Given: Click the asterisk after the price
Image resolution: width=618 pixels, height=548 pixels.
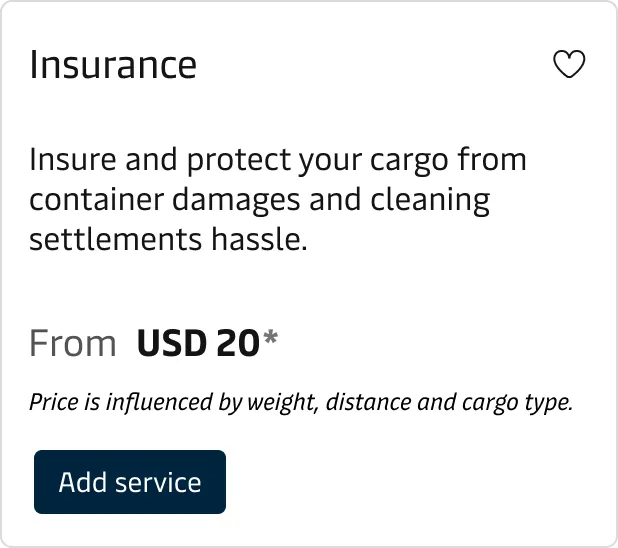Looking at the screenshot, I should tap(270, 341).
